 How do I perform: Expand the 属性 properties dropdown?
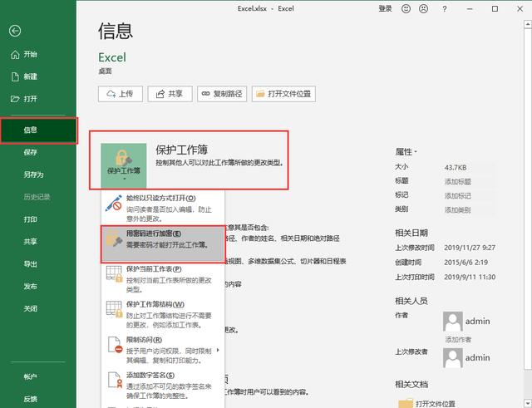coord(406,151)
